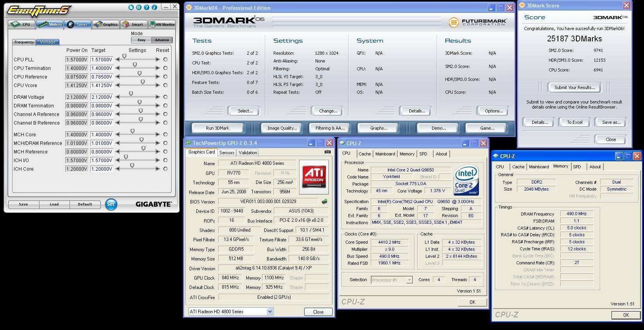Reset MCH Core voltage radio button
Screen dimensions: 644x330
click(x=165, y=134)
